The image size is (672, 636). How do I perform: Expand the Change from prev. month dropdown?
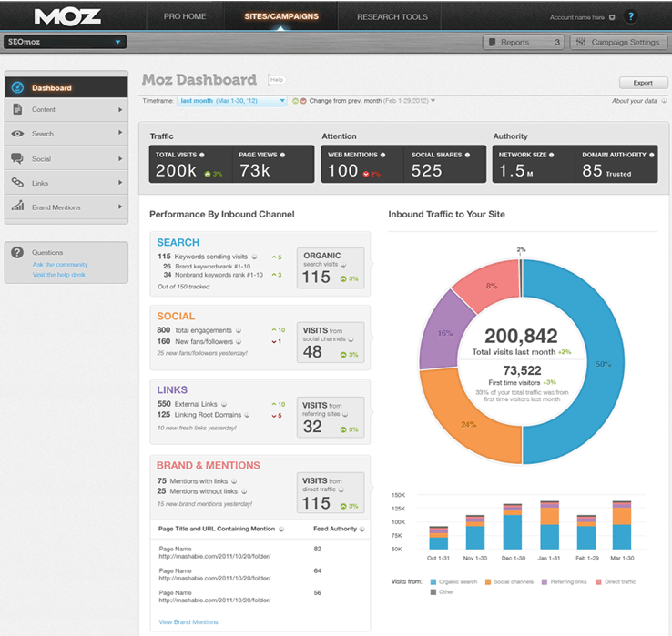click(433, 101)
